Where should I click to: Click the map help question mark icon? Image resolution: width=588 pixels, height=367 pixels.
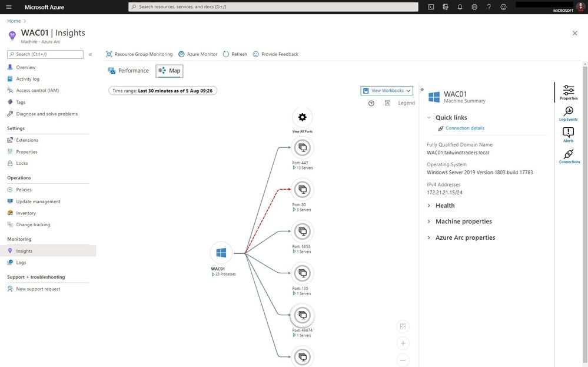(x=371, y=103)
